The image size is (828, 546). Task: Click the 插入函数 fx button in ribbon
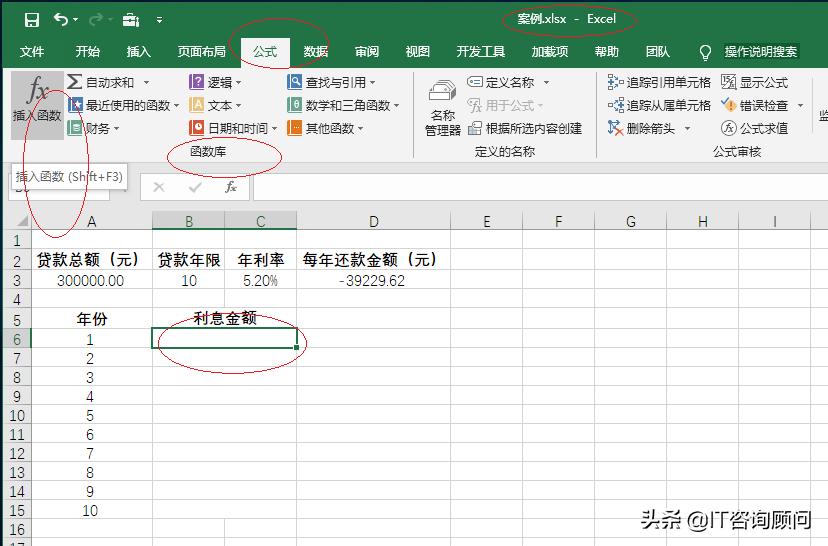[37, 105]
